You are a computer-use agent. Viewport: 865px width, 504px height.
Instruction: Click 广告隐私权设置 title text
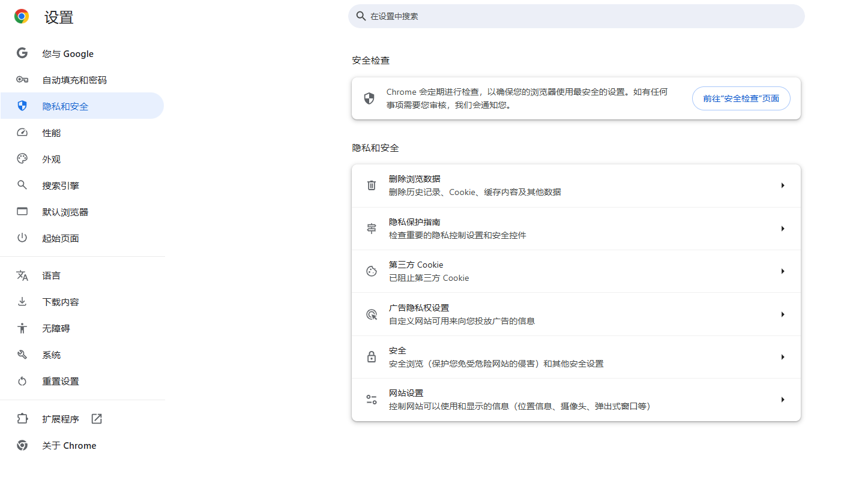(x=419, y=308)
